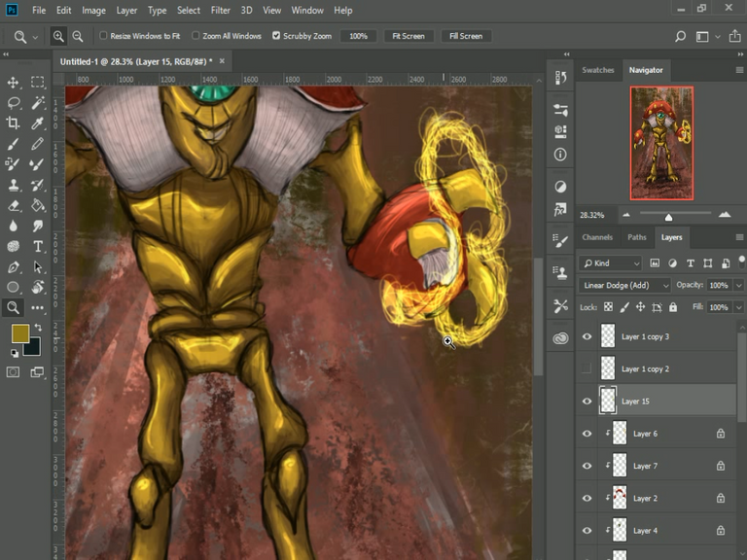Open the Filter menu
The height and width of the screenshot is (560, 747).
(x=221, y=10)
